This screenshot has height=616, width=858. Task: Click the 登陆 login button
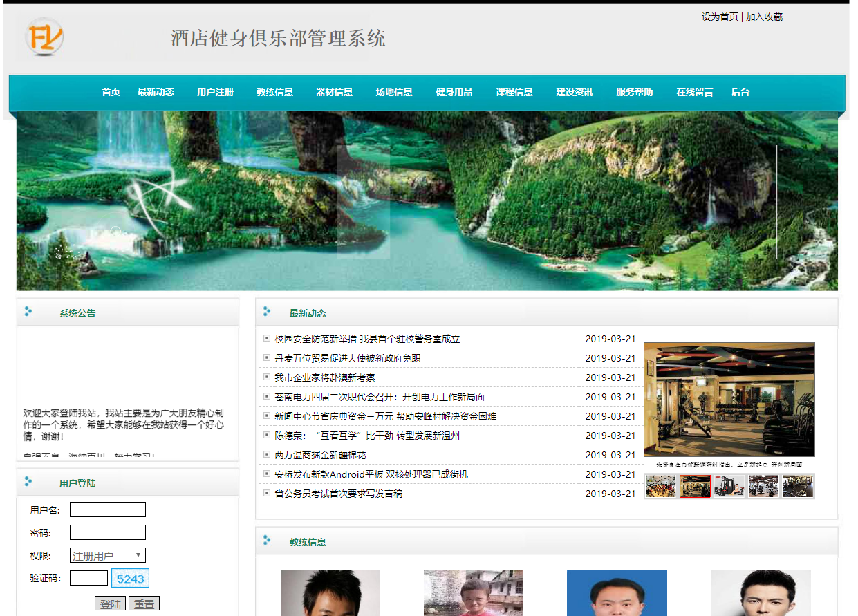pyautogui.click(x=110, y=603)
